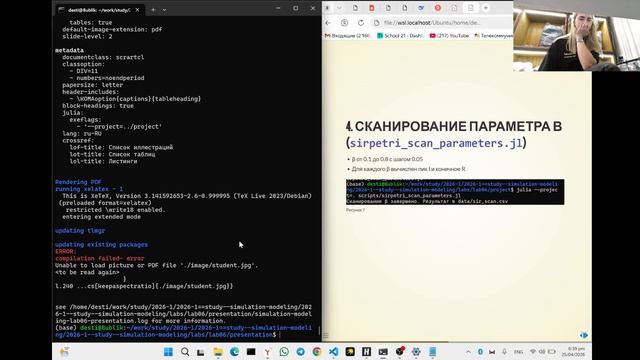
Task: Open the clock and date panel
Action: [x=573, y=352]
